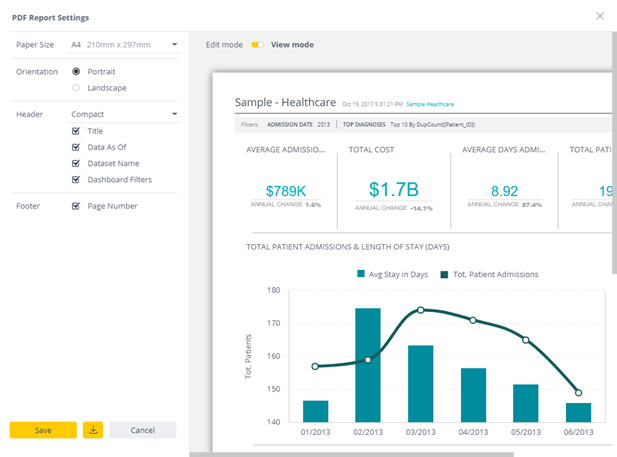Click the 05/2013 line data point
This screenshot has width=617, height=457.
pos(526,340)
